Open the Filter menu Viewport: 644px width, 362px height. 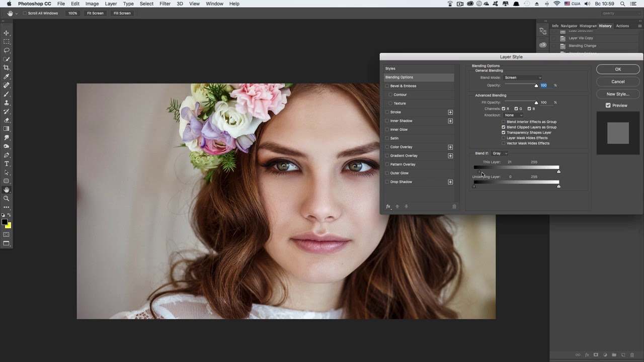(165, 4)
